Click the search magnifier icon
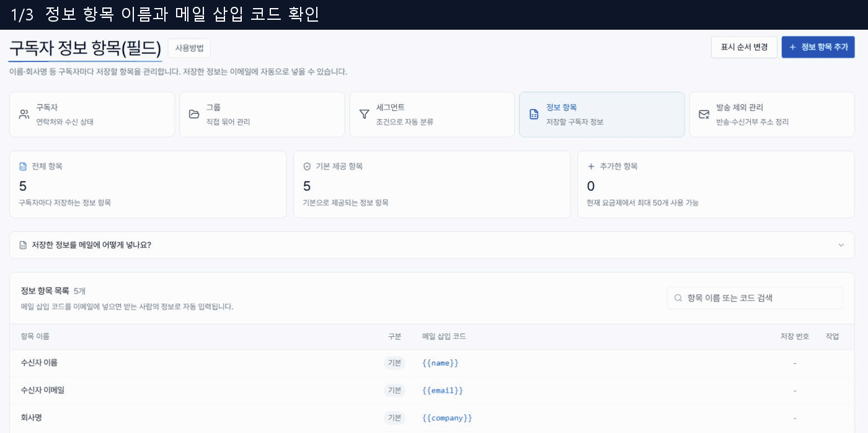 click(x=678, y=298)
